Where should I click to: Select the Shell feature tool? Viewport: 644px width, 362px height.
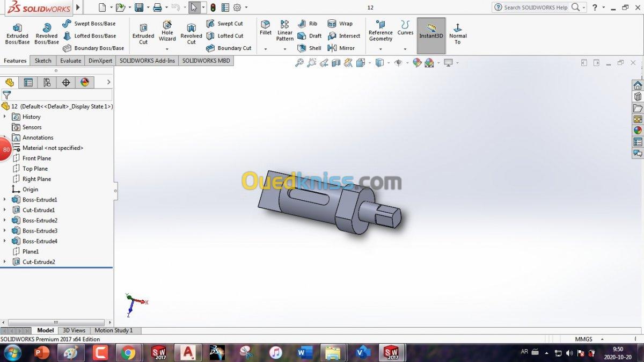tap(310, 48)
